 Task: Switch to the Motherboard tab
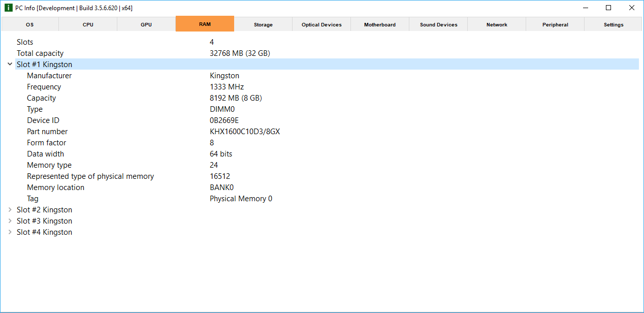[380, 24]
